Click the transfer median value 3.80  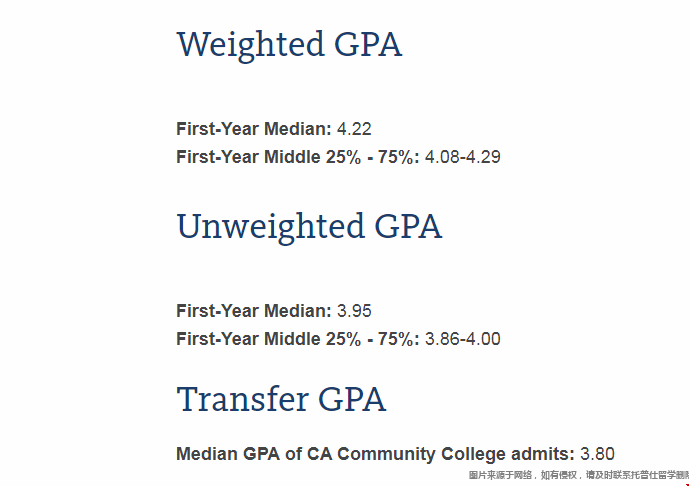coord(597,454)
